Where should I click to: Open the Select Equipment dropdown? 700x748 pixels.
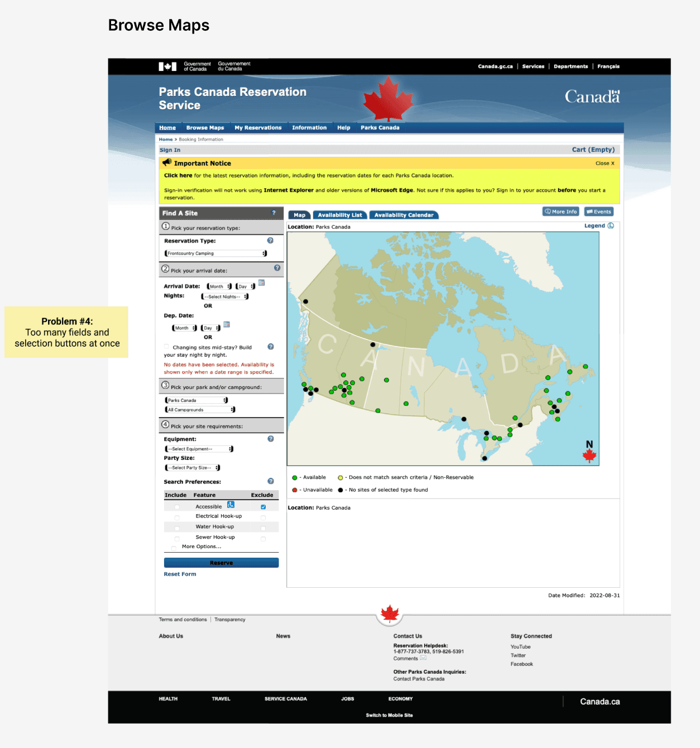click(x=199, y=449)
